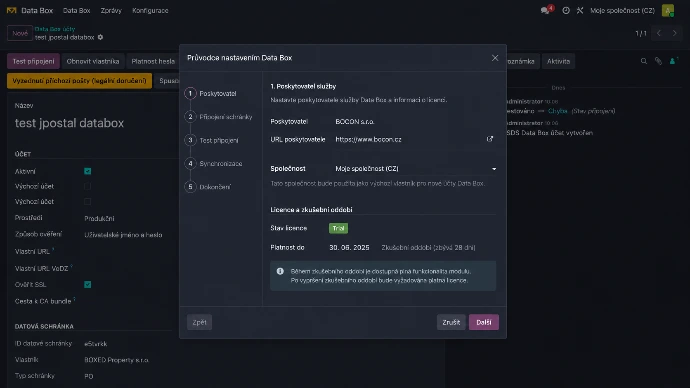Click the Aktivita button in chatter
Image resolution: width=690 pixels, height=388 pixels.
pos(558,61)
